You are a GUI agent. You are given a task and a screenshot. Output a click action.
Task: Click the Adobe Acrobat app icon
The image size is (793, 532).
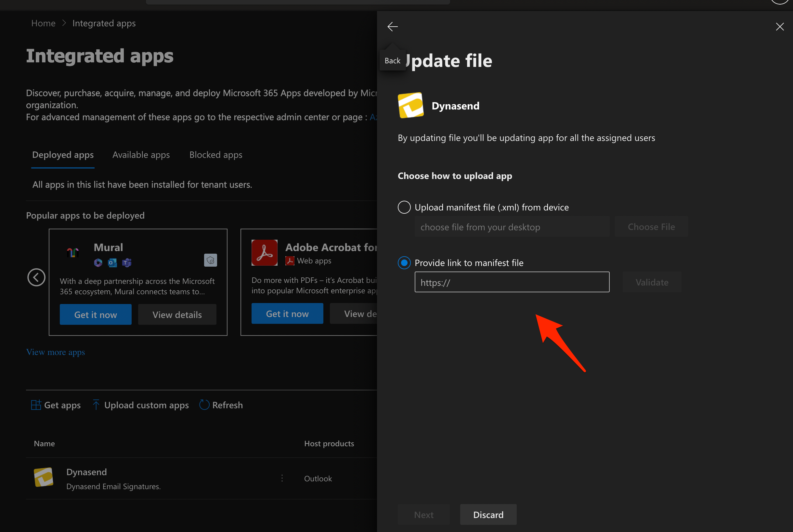tap(265, 252)
